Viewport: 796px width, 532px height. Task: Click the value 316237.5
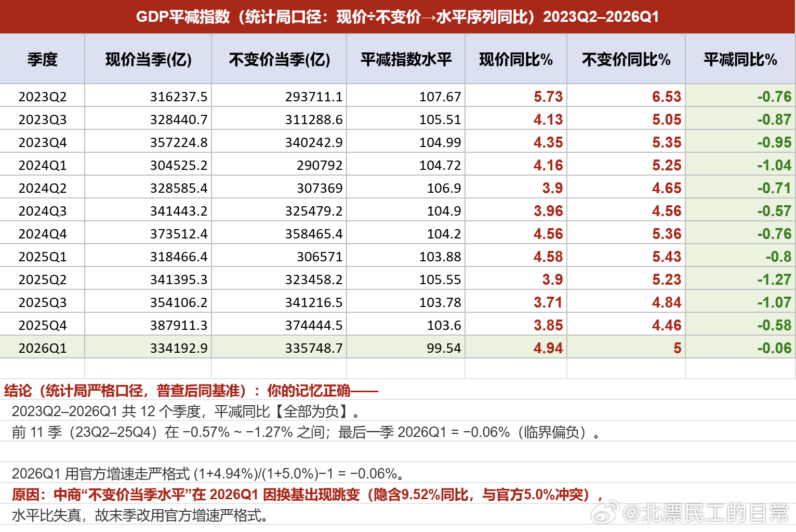coord(179,97)
